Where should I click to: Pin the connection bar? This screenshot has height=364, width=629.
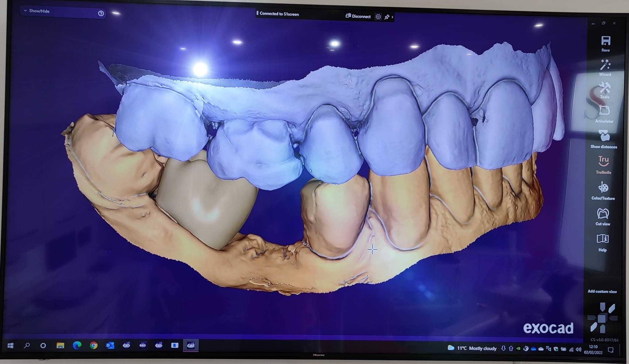[387, 17]
